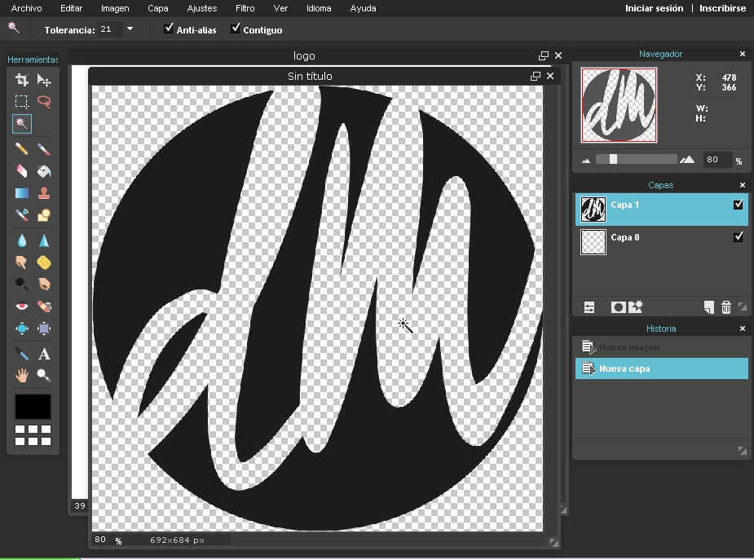Open layer settings in Capas panel
The height and width of the screenshot is (560, 754).
tap(589, 307)
